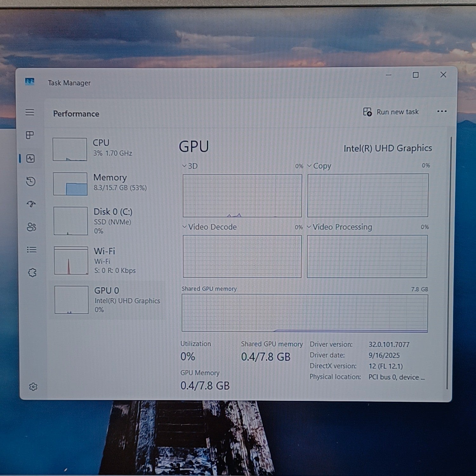
Task: Click the Task Manager app icon in title bar
Action: (x=30, y=82)
